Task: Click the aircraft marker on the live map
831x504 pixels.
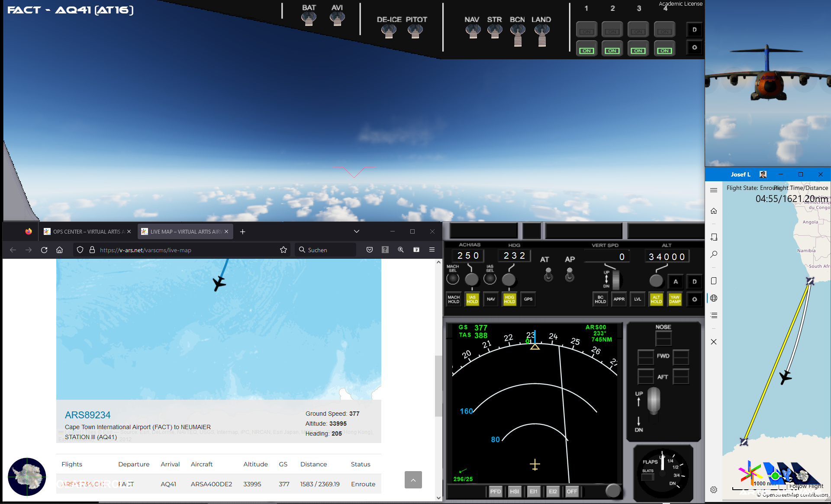Action: tap(219, 284)
